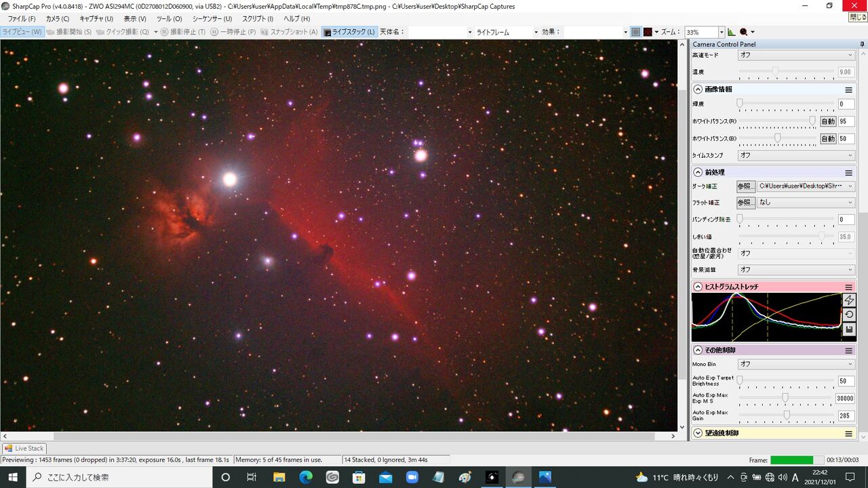Viewport: 868px width, 488px height.
Task: Open the フラット補正 dropdown
Action: [806, 202]
